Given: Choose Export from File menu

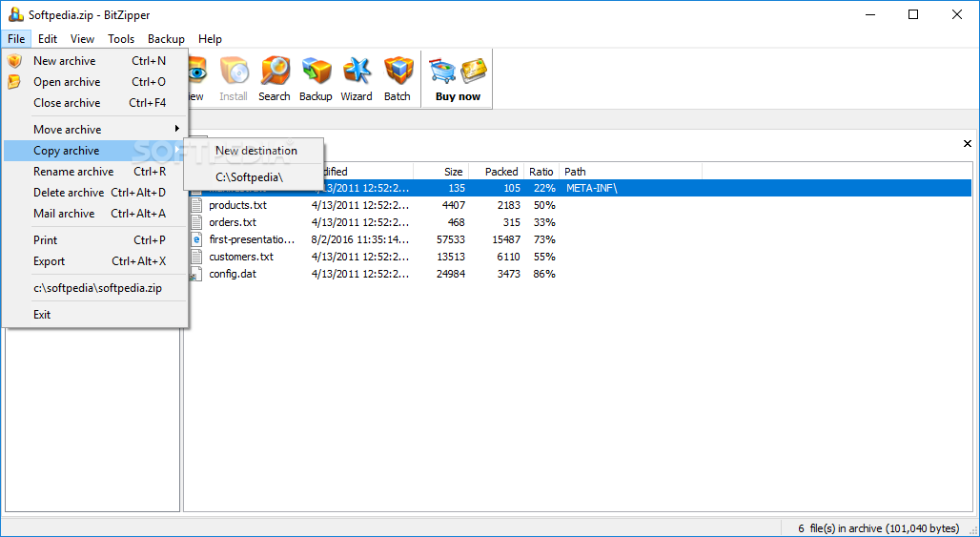Looking at the screenshot, I should [x=95, y=261].
